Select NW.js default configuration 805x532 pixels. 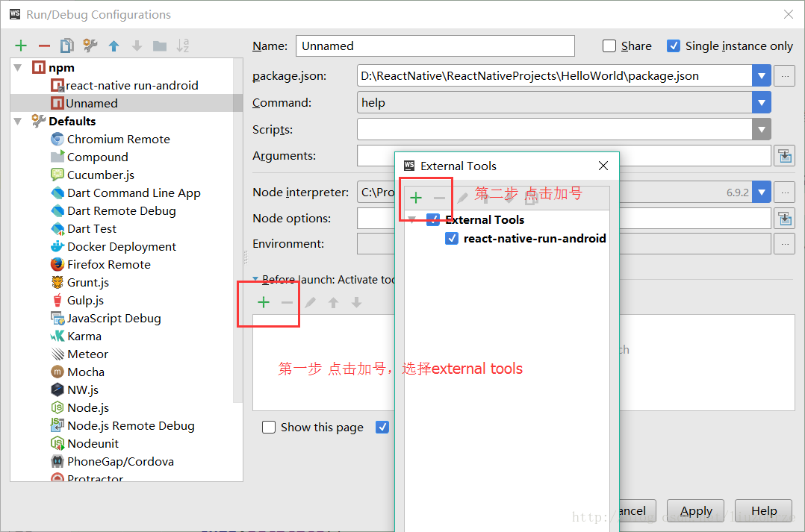click(x=75, y=390)
